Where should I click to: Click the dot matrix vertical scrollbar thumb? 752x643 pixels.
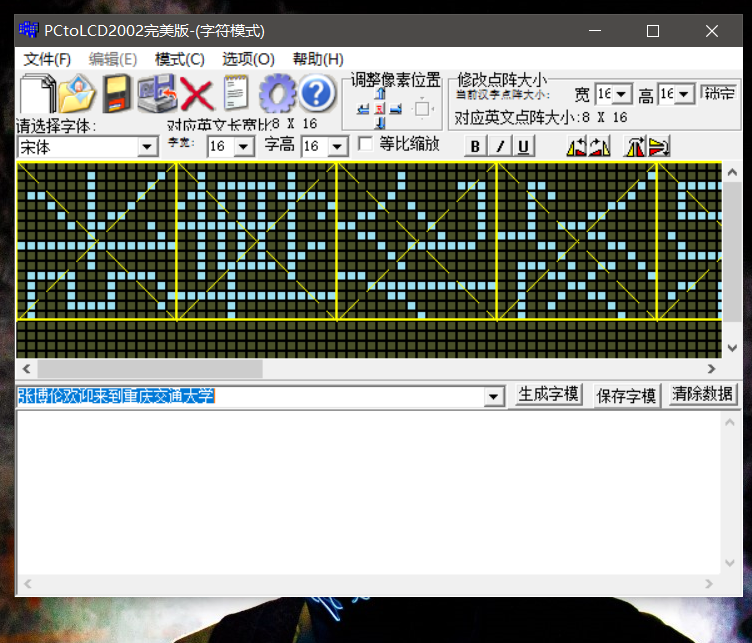click(x=732, y=251)
